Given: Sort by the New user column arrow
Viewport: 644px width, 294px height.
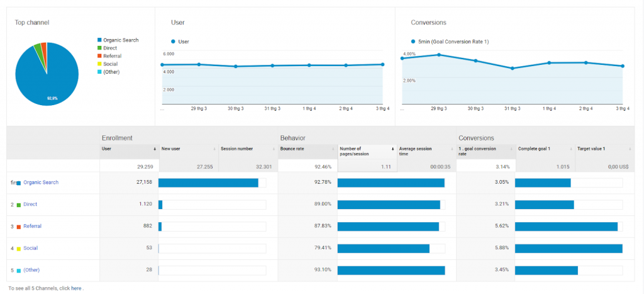Looking at the screenshot, I should (x=214, y=149).
